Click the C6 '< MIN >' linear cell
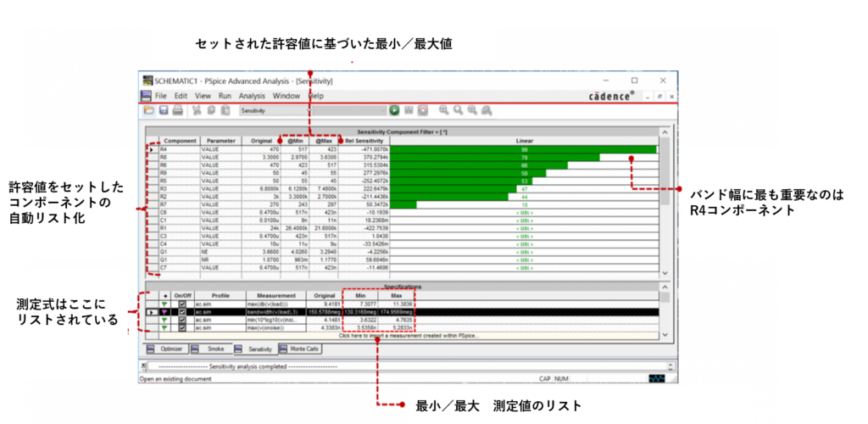868x424 pixels. coord(524,213)
